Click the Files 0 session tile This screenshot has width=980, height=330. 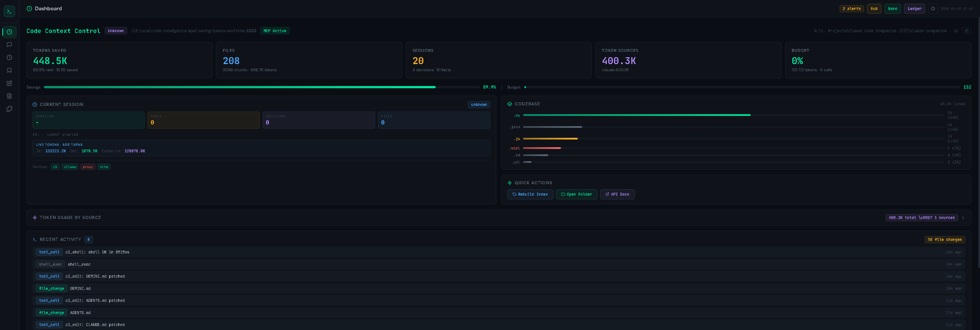pos(434,120)
